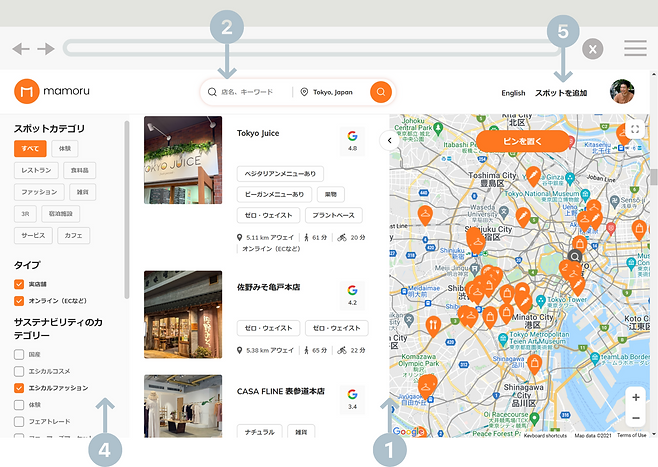Go back with the browser back arrow
Image resolution: width=658 pixels, height=467 pixels.
point(21,49)
